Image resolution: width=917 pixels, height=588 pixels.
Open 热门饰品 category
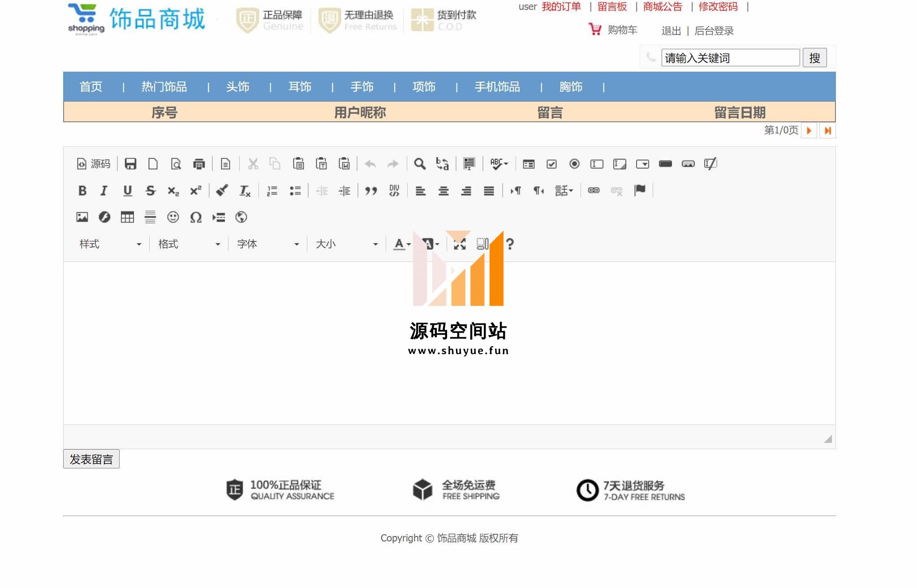[164, 87]
